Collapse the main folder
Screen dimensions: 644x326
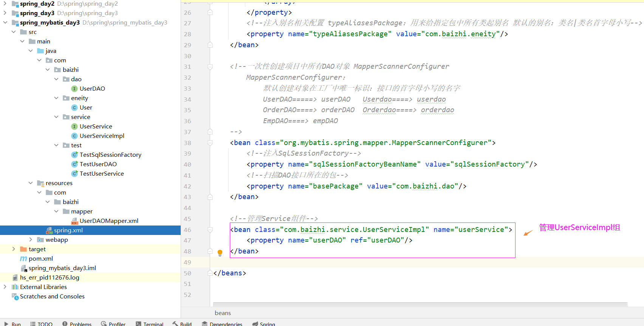[22, 42]
